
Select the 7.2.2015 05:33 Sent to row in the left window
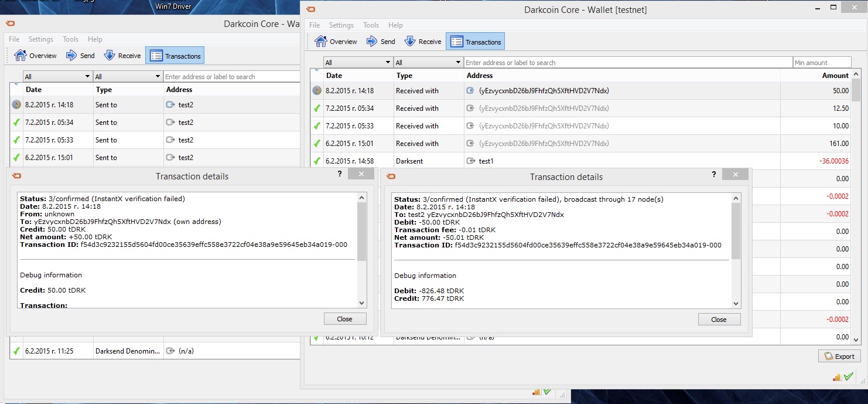pos(155,140)
